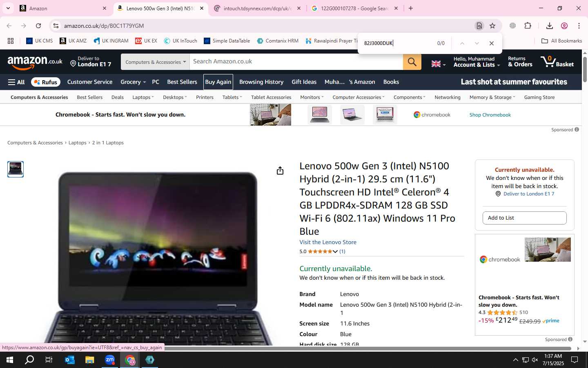The height and width of the screenshot is (368, 588).
Task: Click Deliver to London E1 7 in buy box
Action: pyautogui.click(x=528, y=194)
